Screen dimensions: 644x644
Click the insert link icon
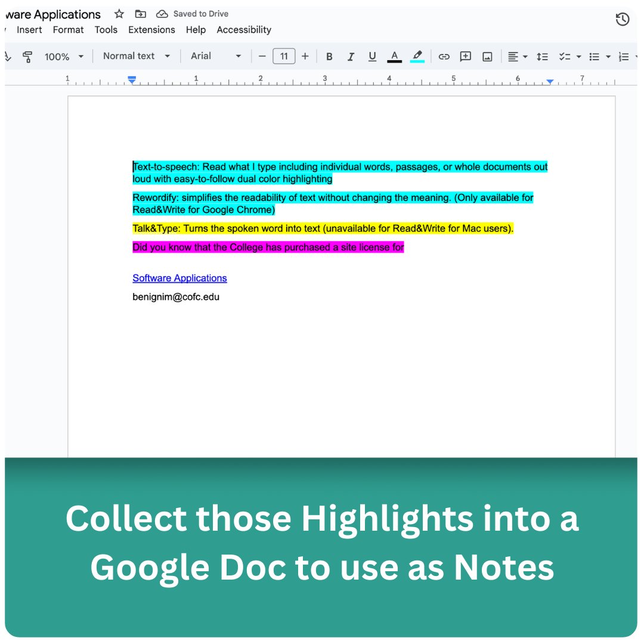tap(444, 57)
